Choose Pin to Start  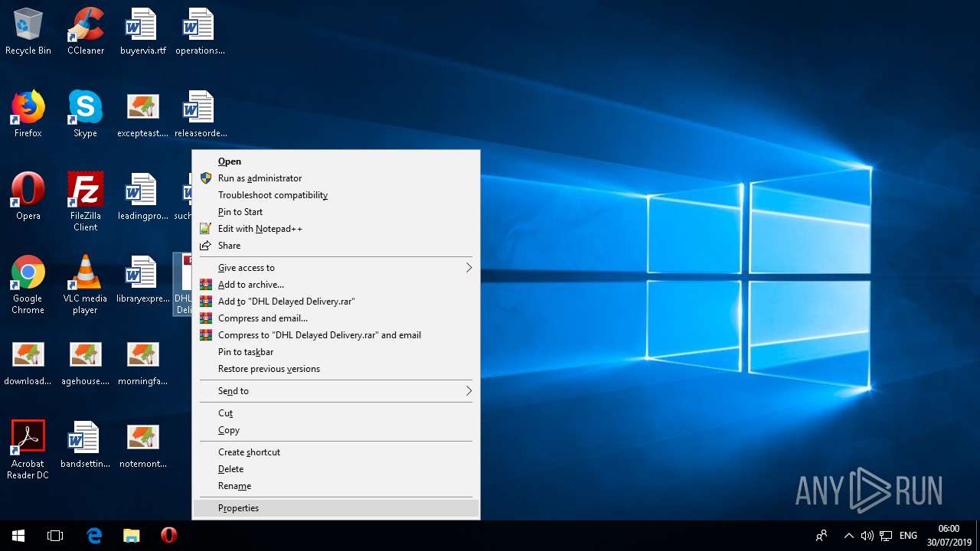[x=335, y=212]
